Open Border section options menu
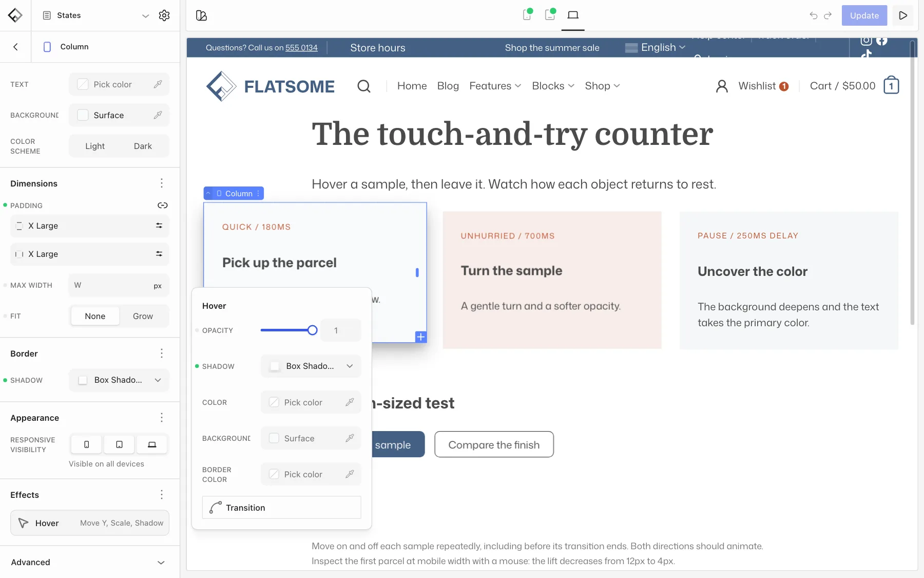Viewport: 924px width, 578px height. pyautogui.click(x=162, y=353)
